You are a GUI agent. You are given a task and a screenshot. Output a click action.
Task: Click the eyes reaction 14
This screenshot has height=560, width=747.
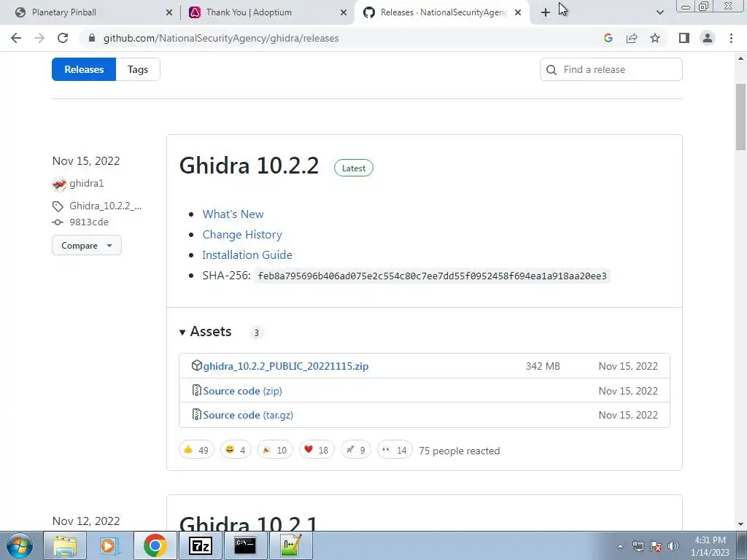tap(395, 450)
